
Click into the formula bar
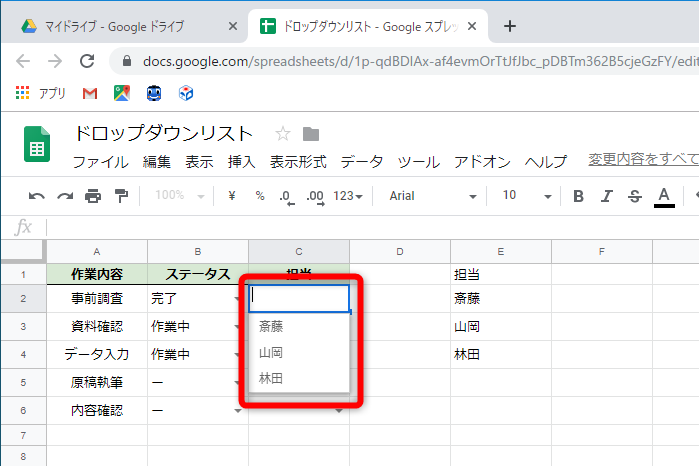click(373, 227)
